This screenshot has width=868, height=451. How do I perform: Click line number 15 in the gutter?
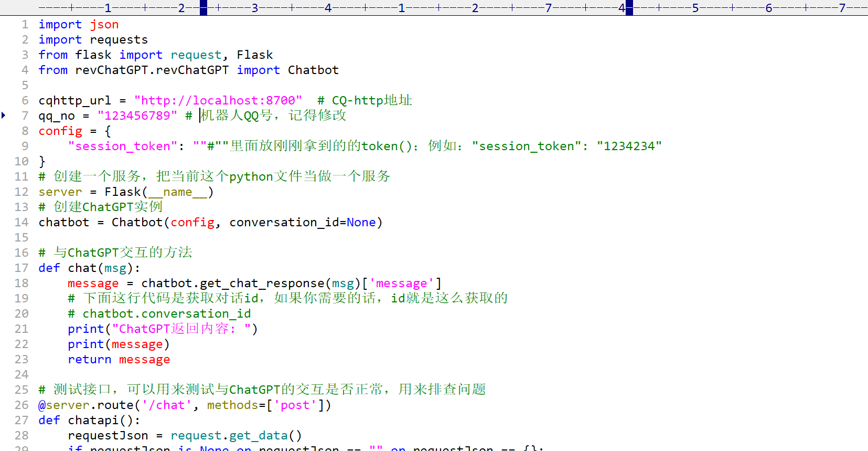(22, 237)
